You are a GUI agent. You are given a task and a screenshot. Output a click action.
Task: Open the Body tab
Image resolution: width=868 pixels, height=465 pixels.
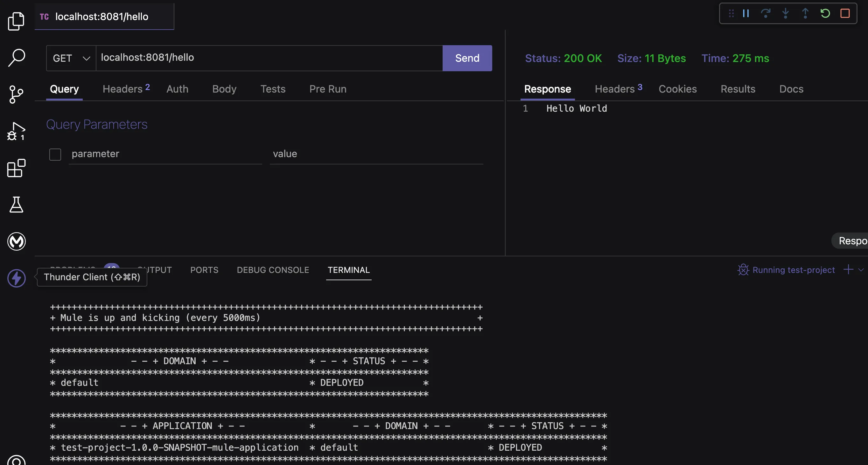(x=224, y=89)
